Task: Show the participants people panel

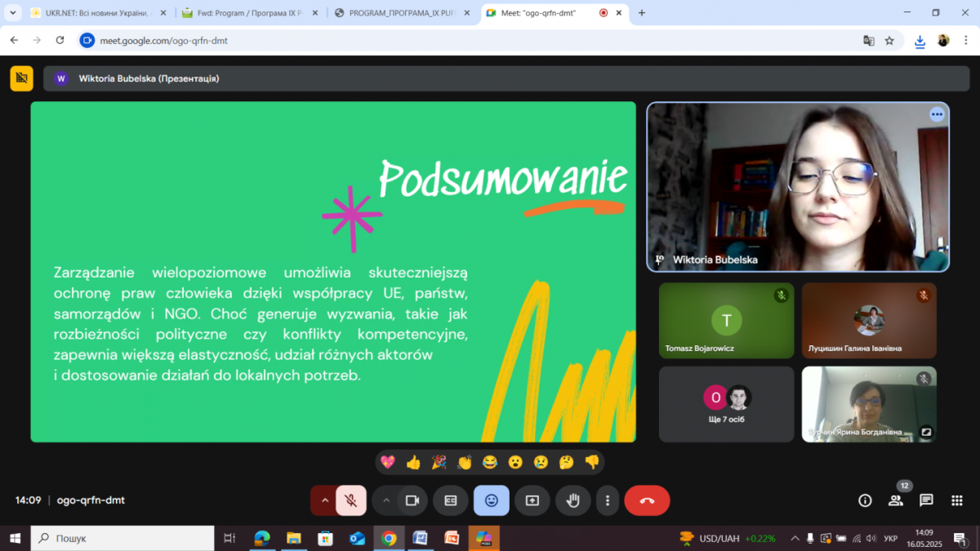Action: (896, 500)
